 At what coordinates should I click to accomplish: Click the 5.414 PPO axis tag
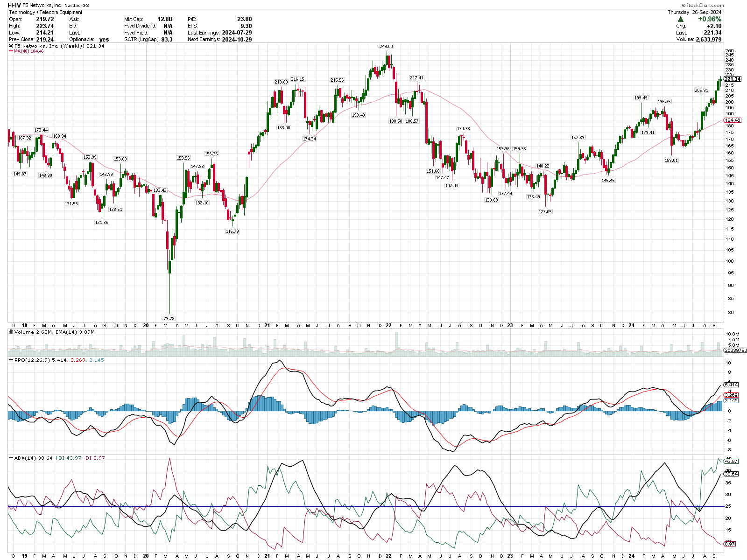732,385
